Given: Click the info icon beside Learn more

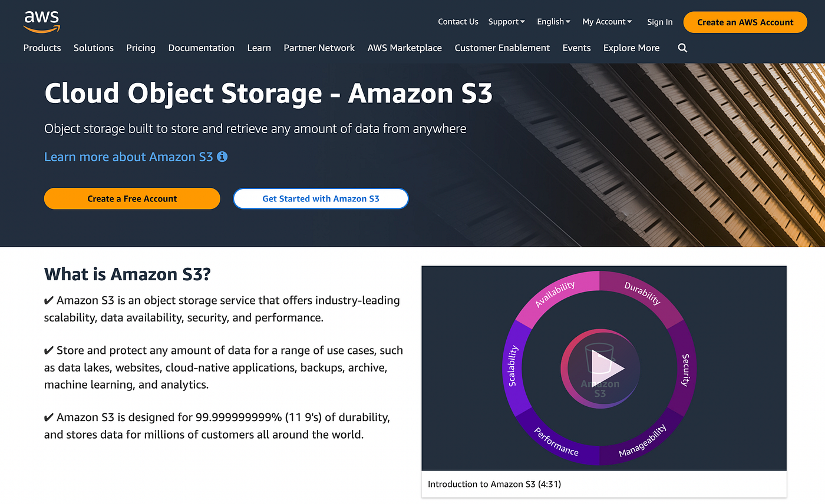Looking at the screenshot, I should click(222, 157).
